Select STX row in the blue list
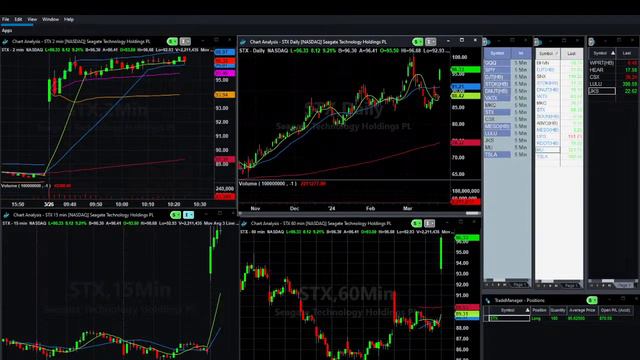The width and height of the screenshot is (640, 360). click(x=507, y=112)
